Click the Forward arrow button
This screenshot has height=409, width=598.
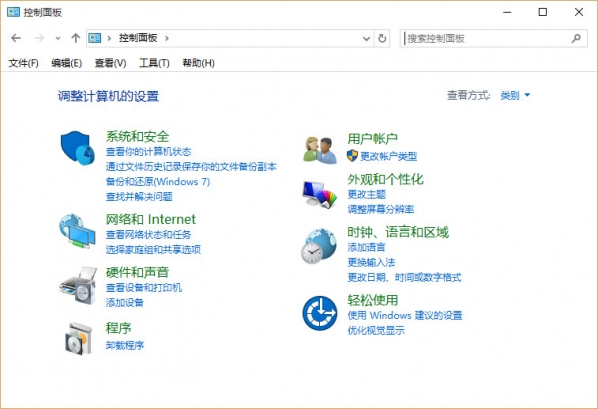coord(39,38)
